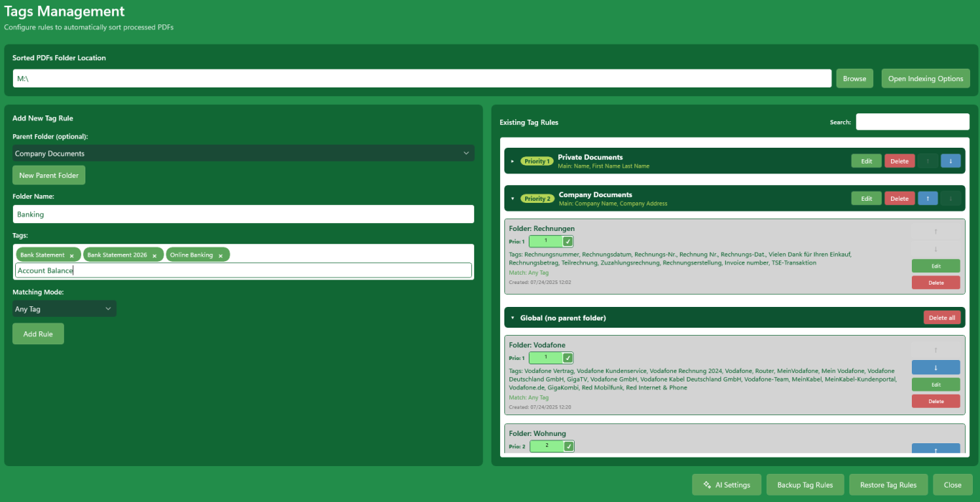The height and width of the screenshot is (502, 980).
Task: Remove the Bank Statement tag chip
Action: coord(72,255)
